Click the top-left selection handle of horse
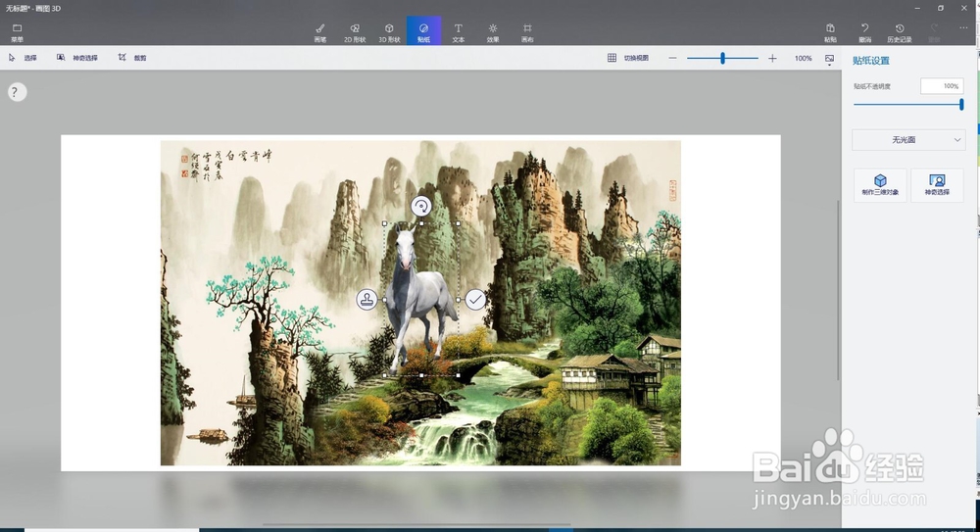Image resolution: width=980 pixels, height=532 pixels. click(x=384, y=223)
